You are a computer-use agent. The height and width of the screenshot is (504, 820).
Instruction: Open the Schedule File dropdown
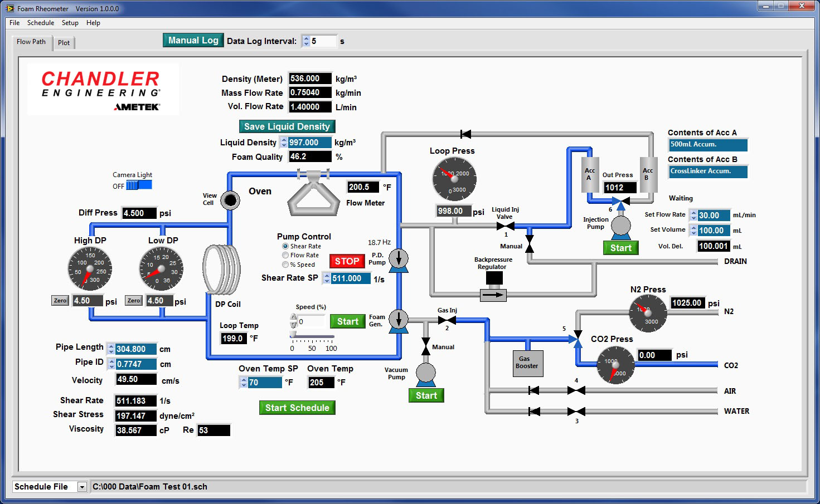click(x=82, y=487)
